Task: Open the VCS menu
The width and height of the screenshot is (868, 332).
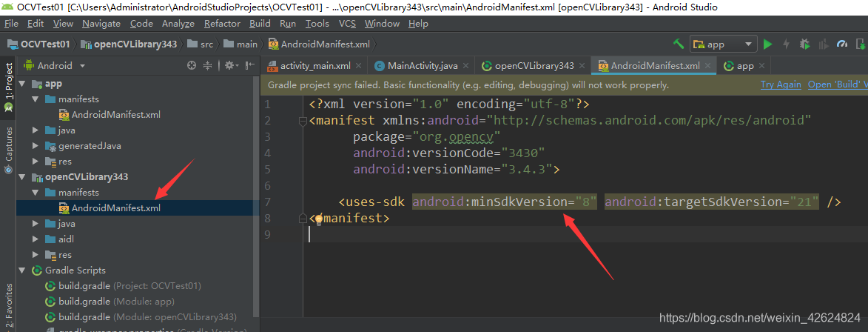Action: pyautogui.click(x=348, y=23)
